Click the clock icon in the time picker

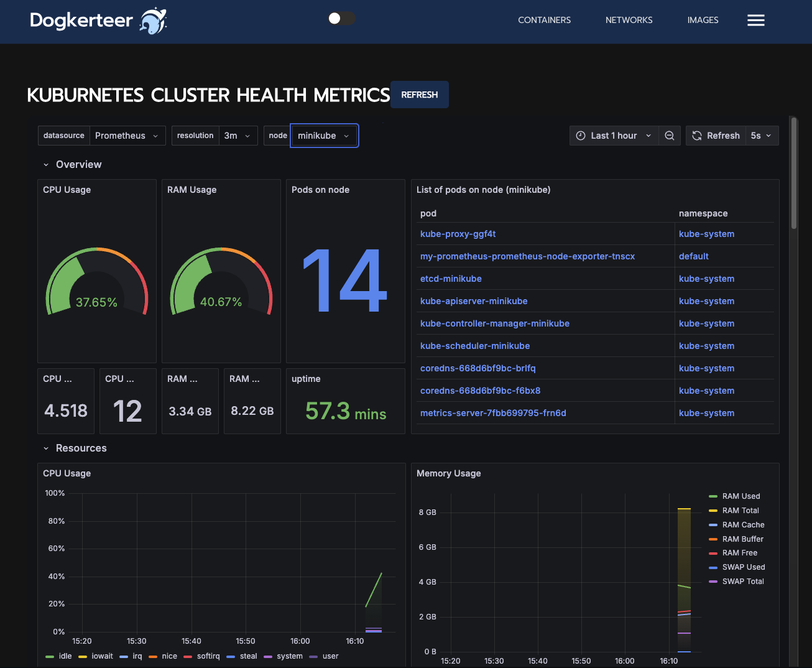[581, 135]
